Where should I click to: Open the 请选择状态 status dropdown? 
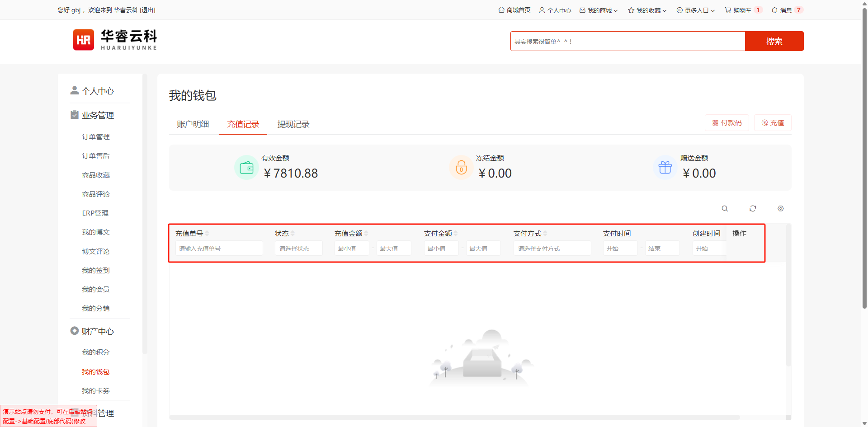(298, 249)
